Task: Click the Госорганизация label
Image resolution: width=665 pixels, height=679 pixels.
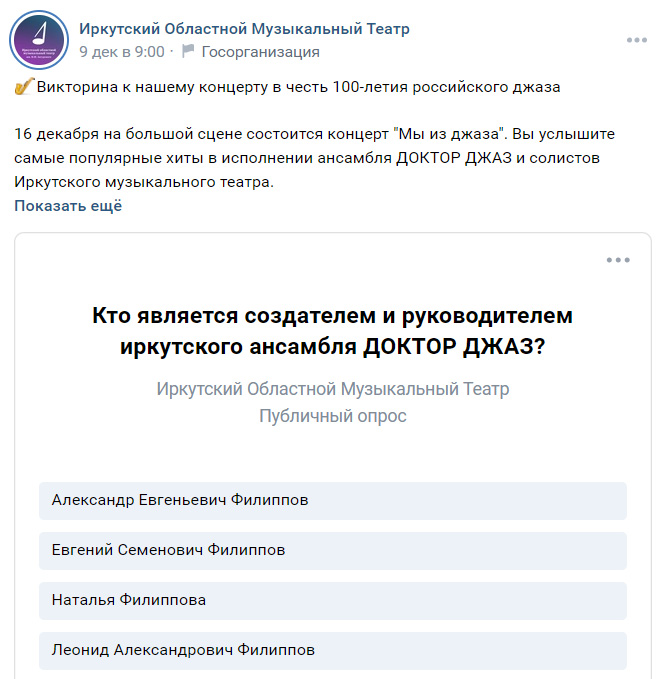Action: (x=261, y=52)
